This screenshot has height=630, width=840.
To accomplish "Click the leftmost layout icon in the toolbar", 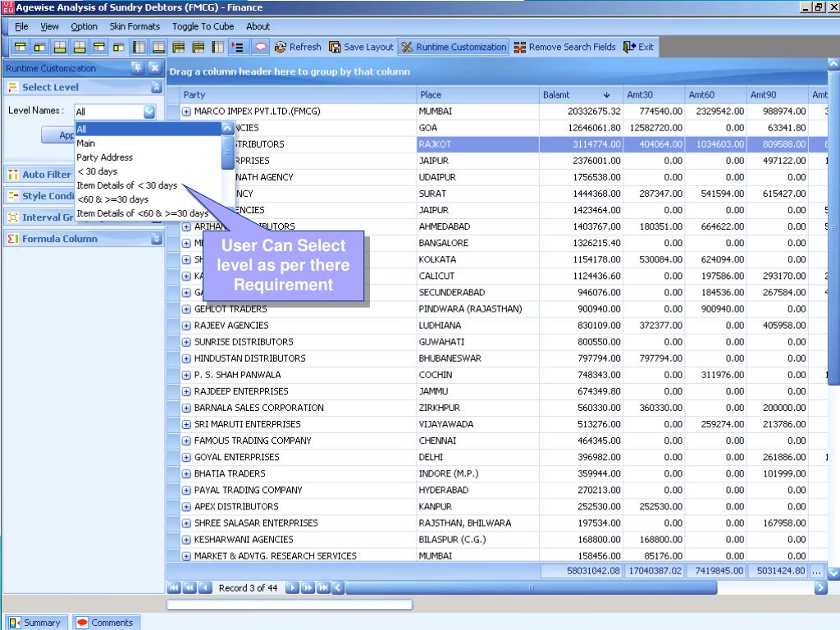I will tap(20, 47).
